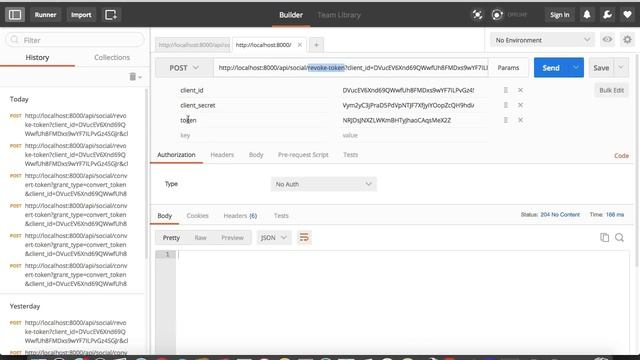Image resolution: width=640 pixels, height=360 pixels.
Task: Open first revoke-token request under Today
Action: point(76,124)
